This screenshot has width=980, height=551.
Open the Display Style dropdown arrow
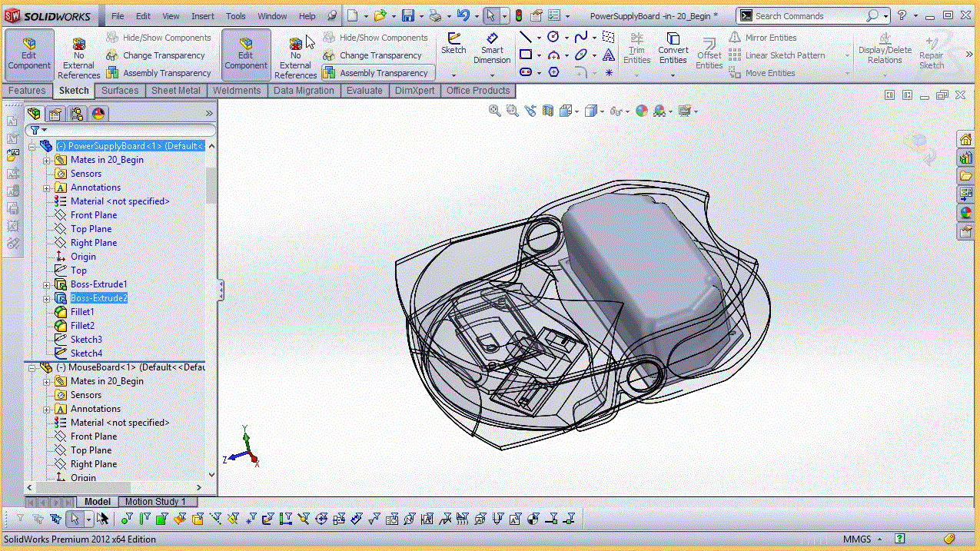click(x=602, y=110)
